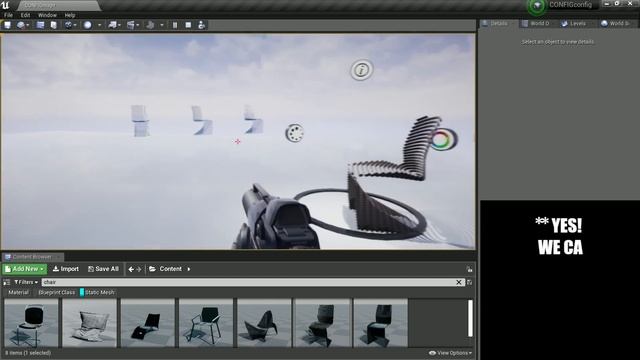Open the Add New dropdown
This screenshot has height=360, width=640.
tap(24, 269)
